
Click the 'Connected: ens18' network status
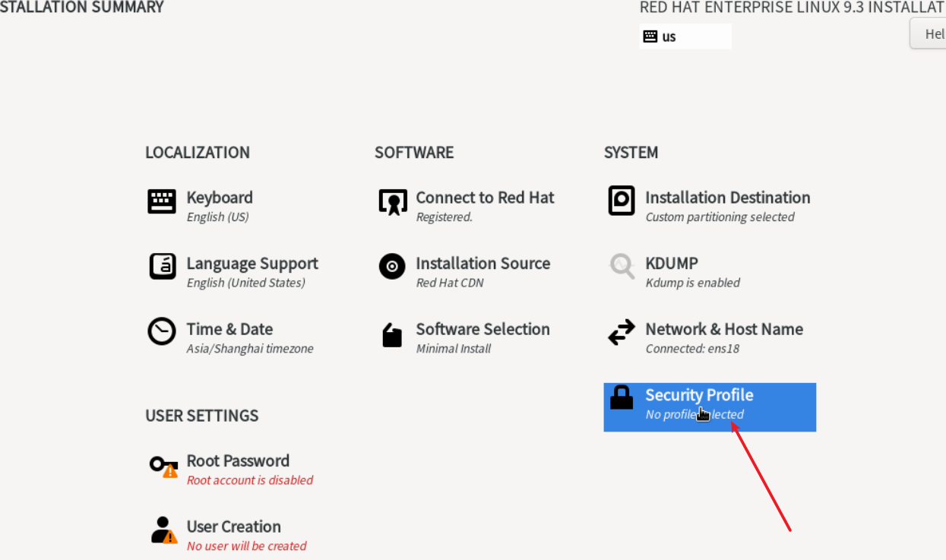click(x=692, y=349)
